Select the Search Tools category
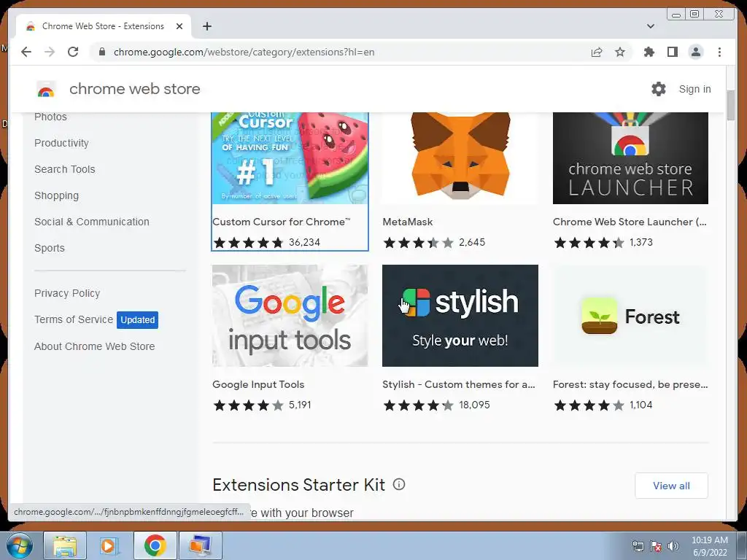Screen dimensions: 747x560 click(x=65, y=169)
